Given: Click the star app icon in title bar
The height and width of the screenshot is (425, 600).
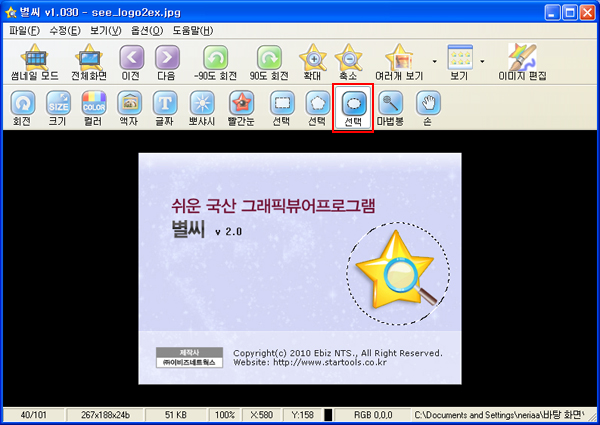Looking at the screenshot, I should pos(11,13).
